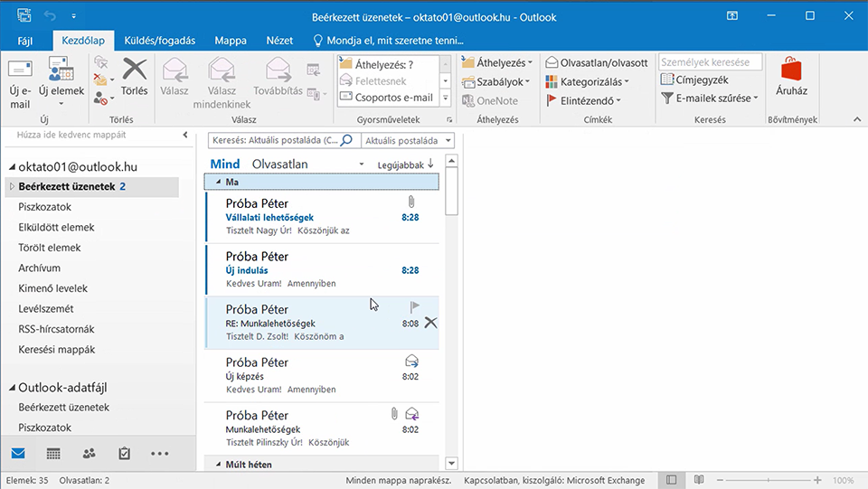Screen dimensions: 868x489
Task: Select the Levélszemét folder
Action: tap(46, 308)
